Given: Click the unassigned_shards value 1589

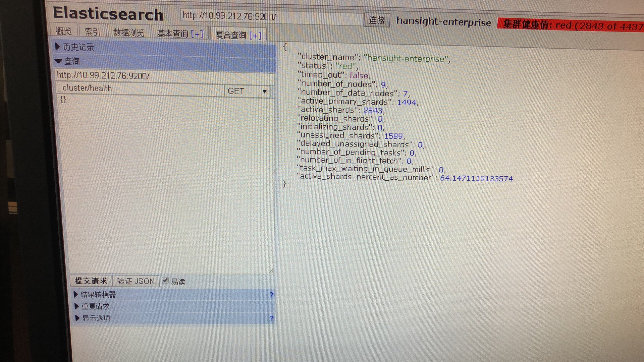Looking at the screenshot, I should 393,136.
